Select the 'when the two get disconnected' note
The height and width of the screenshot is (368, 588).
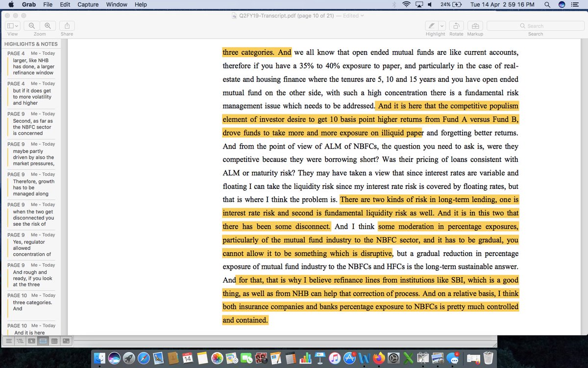[31, 214]
